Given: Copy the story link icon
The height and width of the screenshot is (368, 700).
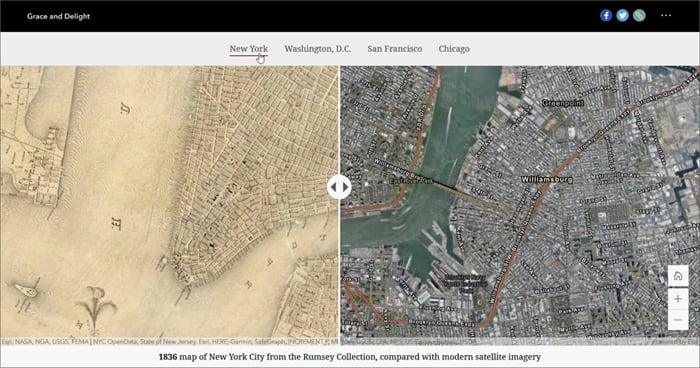Looking at the screenshot, I should pos(639,16).
